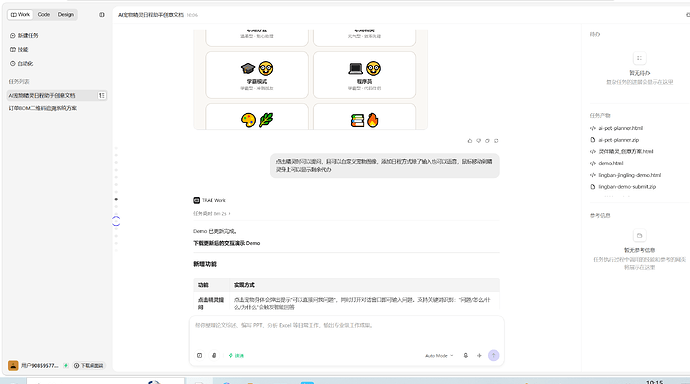Give a thumbs down to the response
This screenshot has width=690, height=384.
[x=478, y=141]
